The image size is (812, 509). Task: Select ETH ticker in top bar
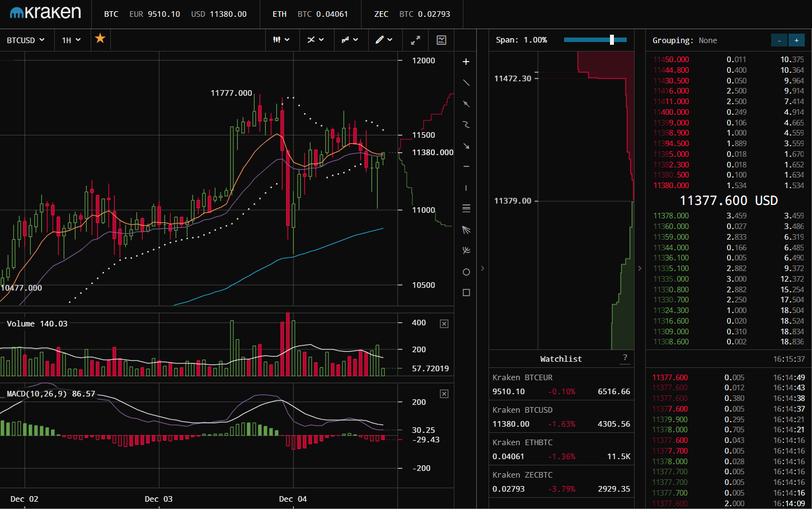point(279,14)
